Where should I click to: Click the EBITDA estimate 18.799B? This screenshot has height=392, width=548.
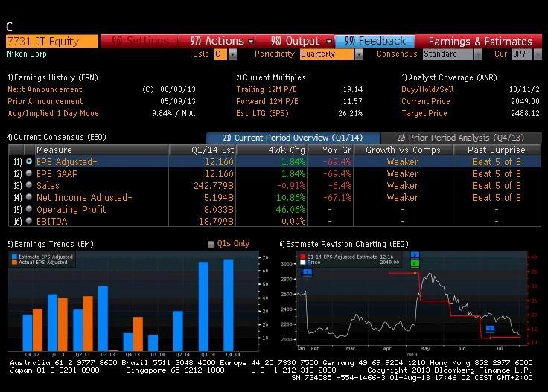pyautogui.click(x=216, y=222)
